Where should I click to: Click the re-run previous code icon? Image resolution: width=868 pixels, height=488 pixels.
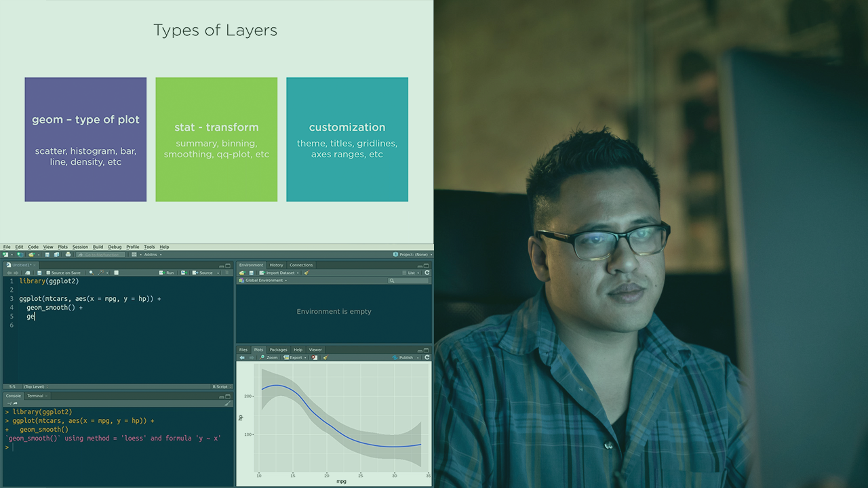(x=184, y=273)
